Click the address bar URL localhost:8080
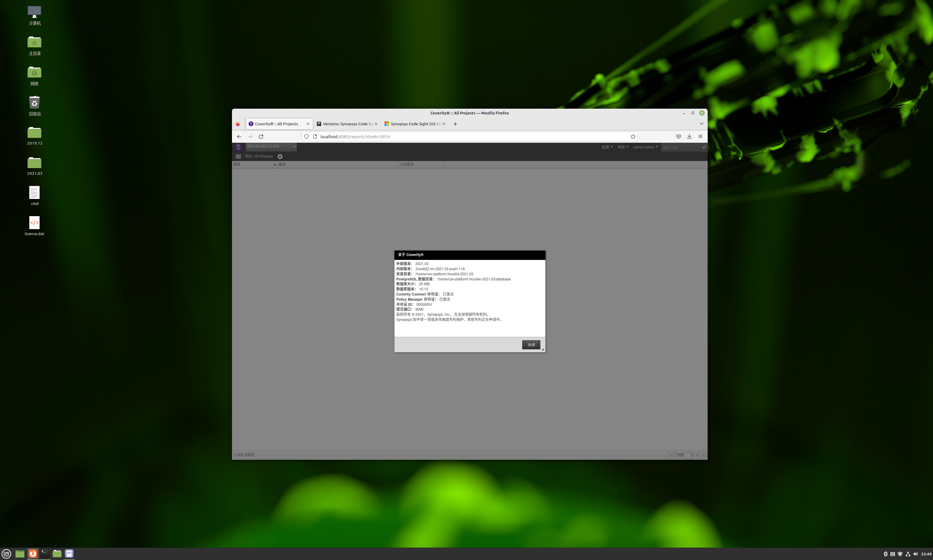The image size is (933, 560). [x=355, y=136]
